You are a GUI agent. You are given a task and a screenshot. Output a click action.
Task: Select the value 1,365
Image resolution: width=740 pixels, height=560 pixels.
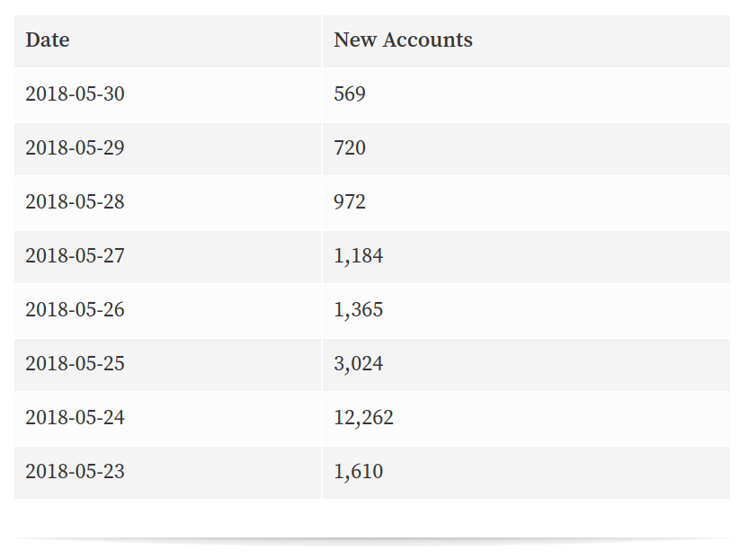pyautogui.click(x=358, y=309)
